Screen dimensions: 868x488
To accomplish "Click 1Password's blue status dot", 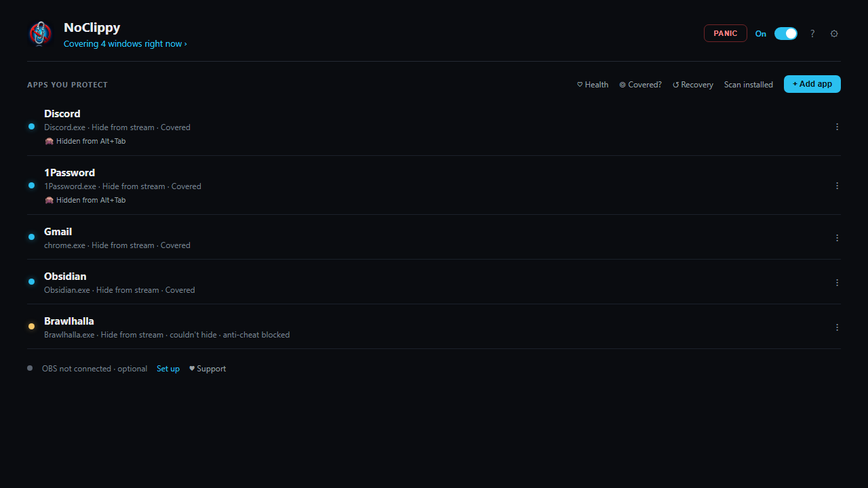I will point(31,186).
